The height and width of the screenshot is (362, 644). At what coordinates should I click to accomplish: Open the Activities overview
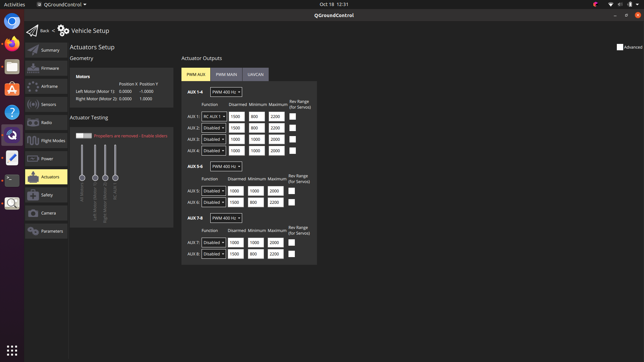(14, 4)
